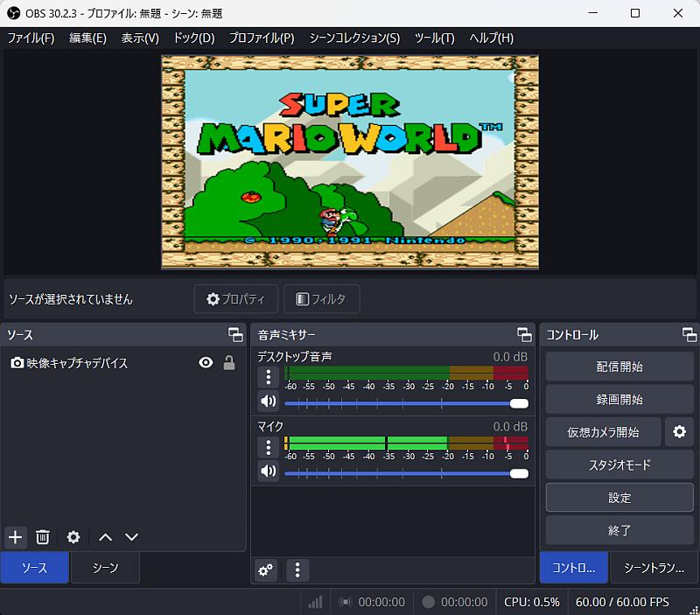The image size is (700, 615).
Task: Start the virtual camera 仮想カメラ開始
Action: coord(603,431)
